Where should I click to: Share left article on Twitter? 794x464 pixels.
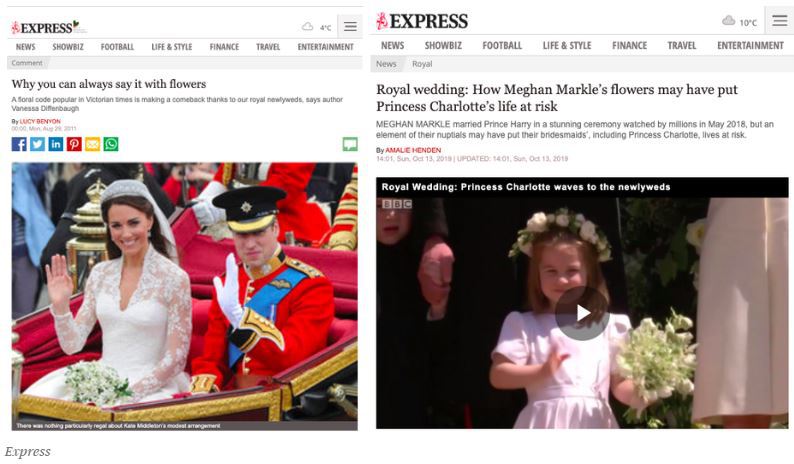coord(37,144)
